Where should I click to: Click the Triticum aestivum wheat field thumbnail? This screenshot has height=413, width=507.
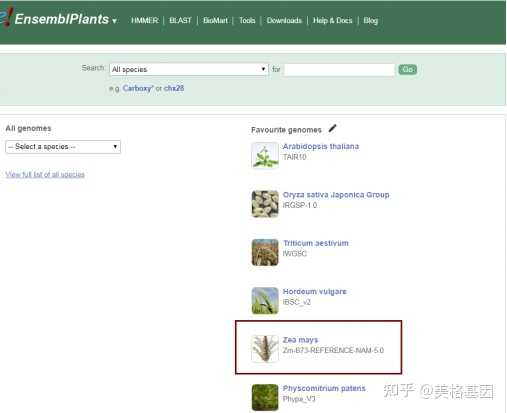[x=265, y=252]
